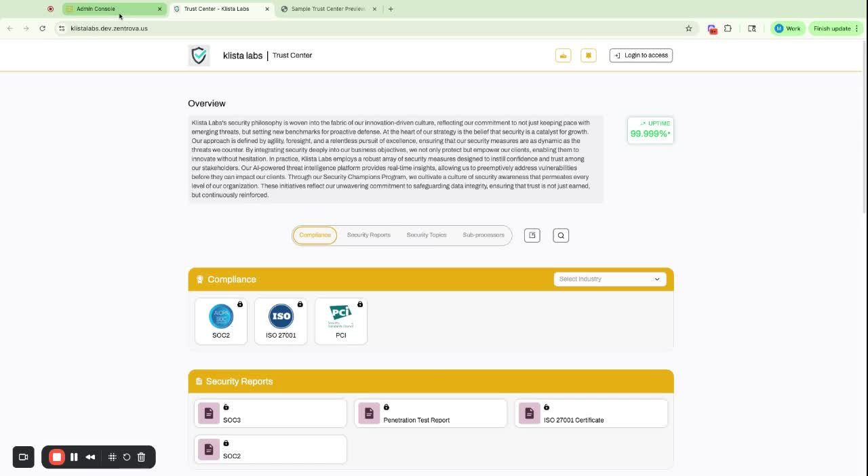Open the SOC2 compliance card
Screen dimensions: 868x476
point(221,321)
